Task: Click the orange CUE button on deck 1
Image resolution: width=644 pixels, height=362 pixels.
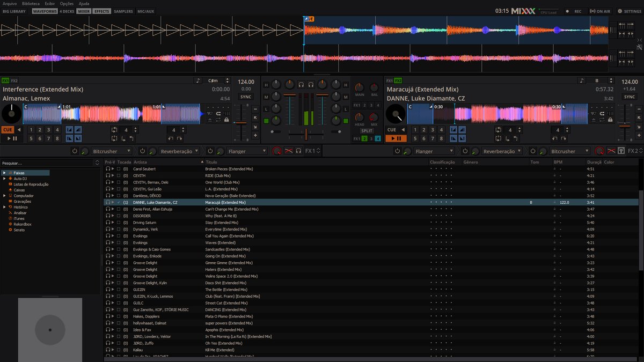Action: tap(8, 130)
